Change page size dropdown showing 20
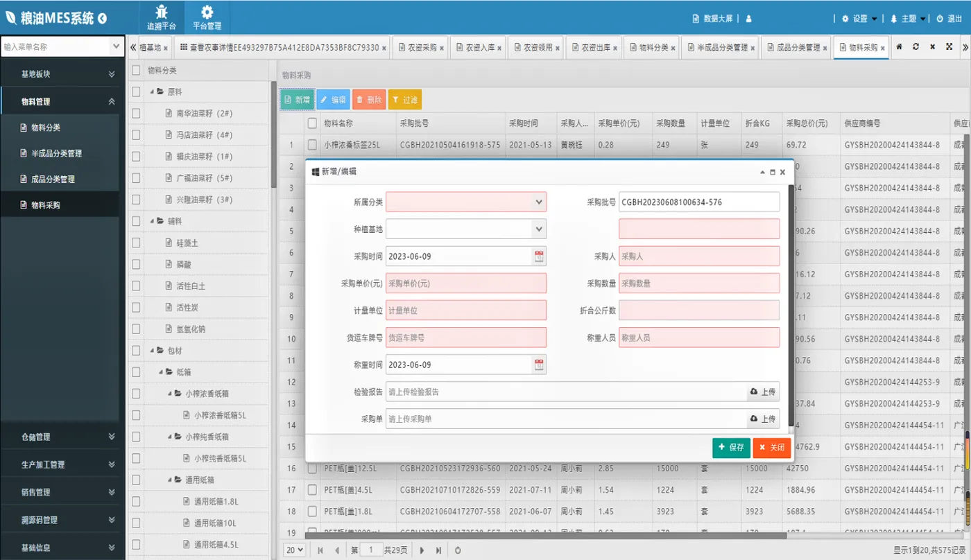The image size is (971, 560). coord(294,550)
